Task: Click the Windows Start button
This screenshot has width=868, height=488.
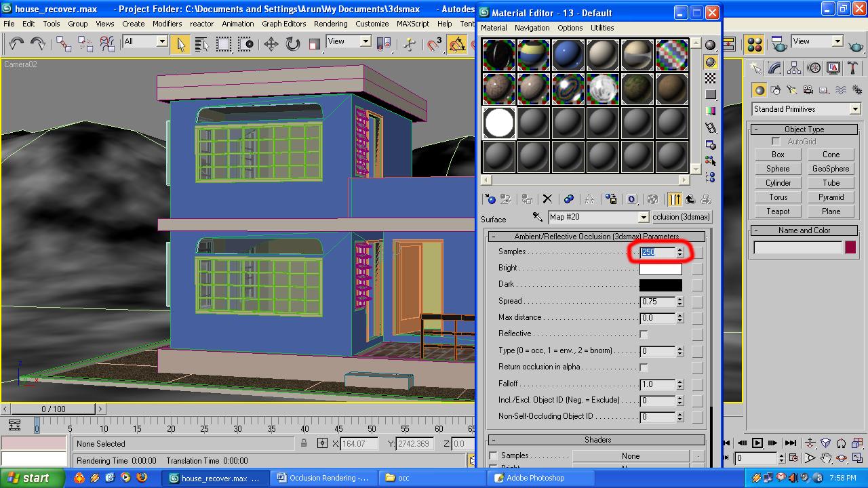Action: tap(31, 478)
